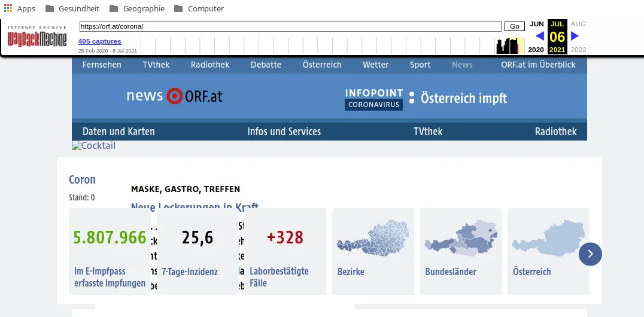Open the Bundesländer map card
Screen dimensions: 644x317
[461, 251]
